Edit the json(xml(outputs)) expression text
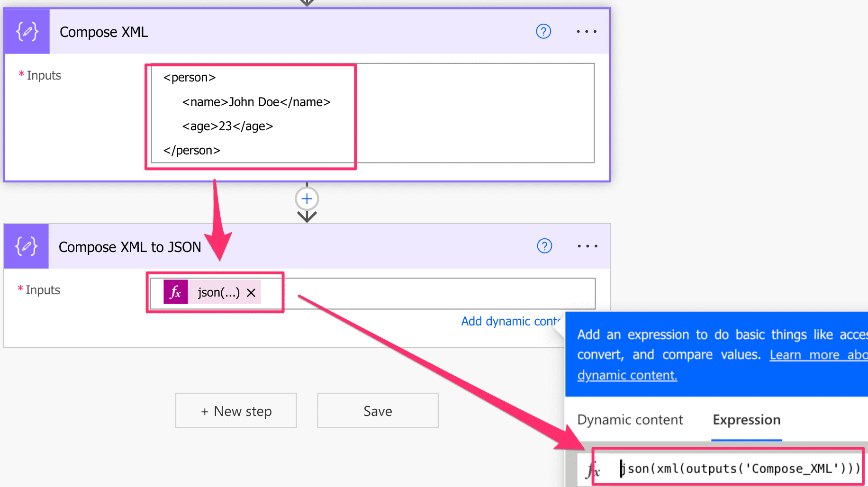This screenshot has height=487, width=868. [739, 469]
